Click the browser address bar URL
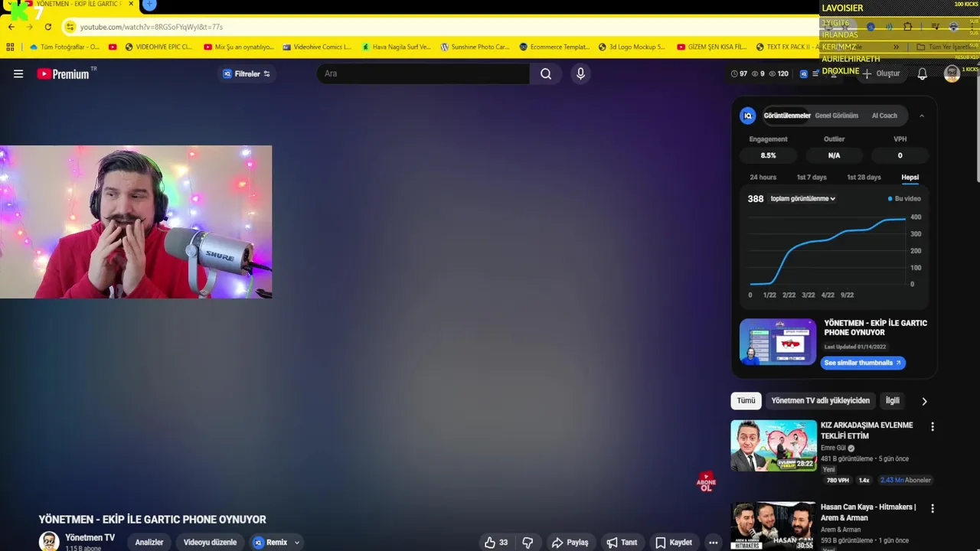The image size is (980, 551). pyautogui.click(x=152, y=27)
